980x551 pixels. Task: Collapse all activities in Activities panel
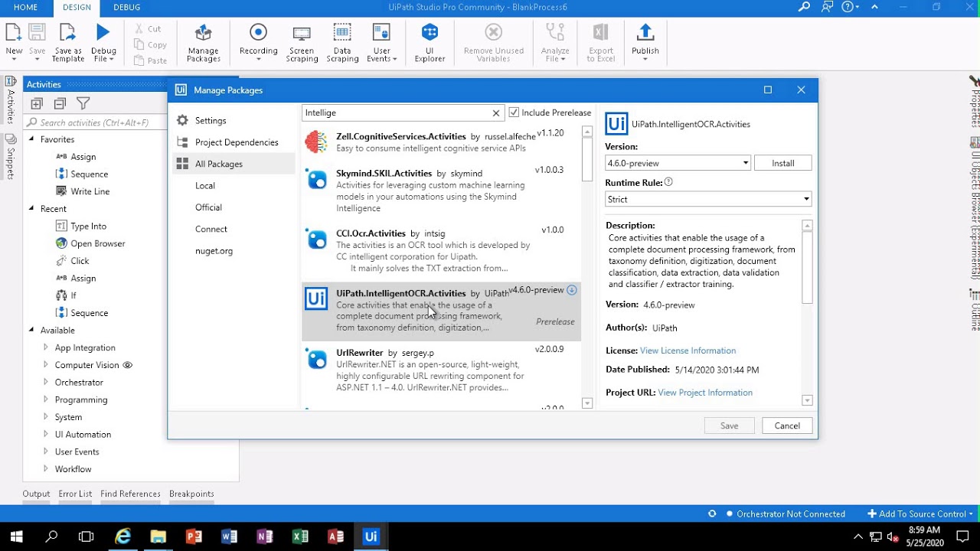point(60,103)
